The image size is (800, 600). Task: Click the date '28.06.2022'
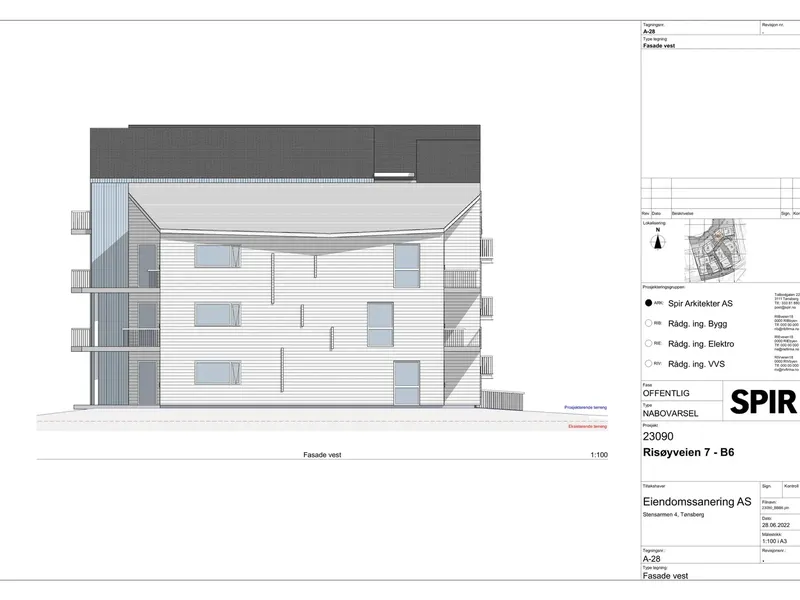(776, 525)
